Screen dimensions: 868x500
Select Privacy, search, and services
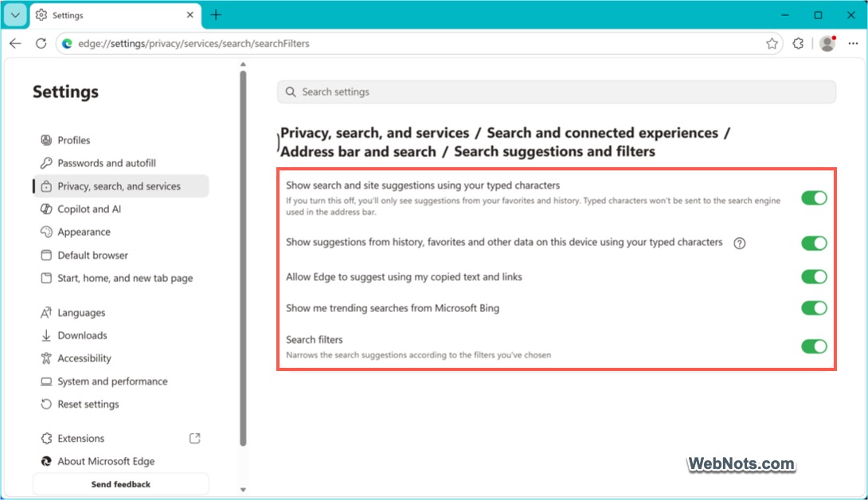[121, 186]
